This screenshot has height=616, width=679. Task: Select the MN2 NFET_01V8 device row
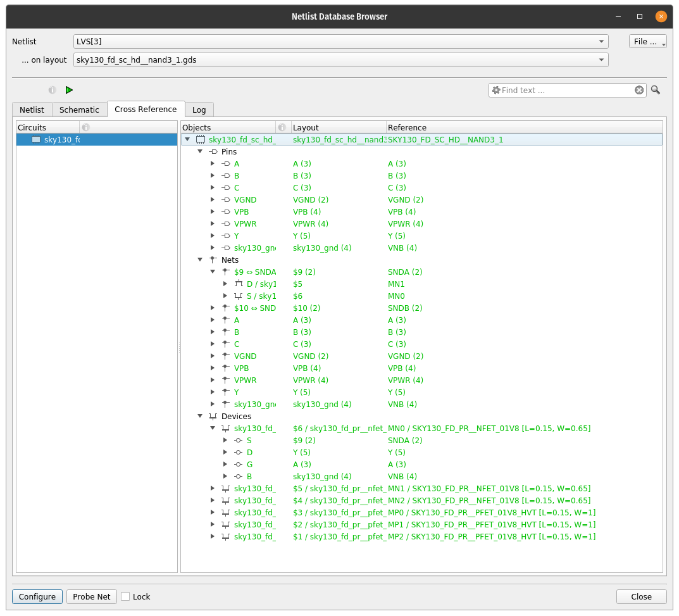422,500
